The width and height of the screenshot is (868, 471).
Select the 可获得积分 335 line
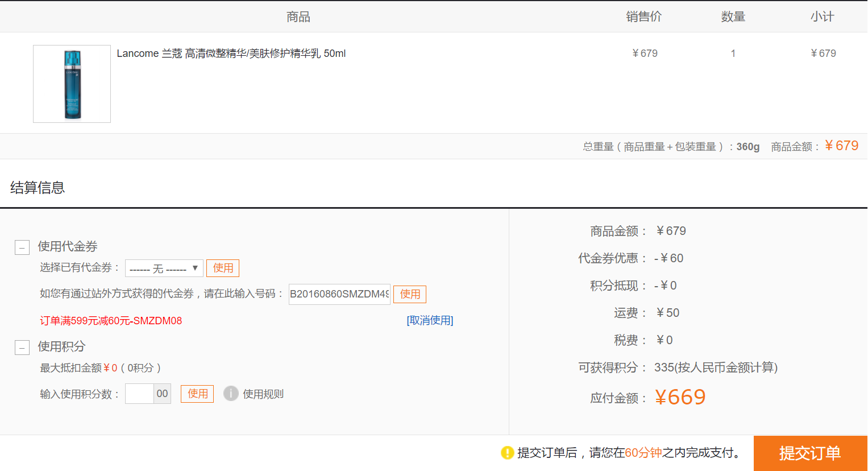pos(678,367)
